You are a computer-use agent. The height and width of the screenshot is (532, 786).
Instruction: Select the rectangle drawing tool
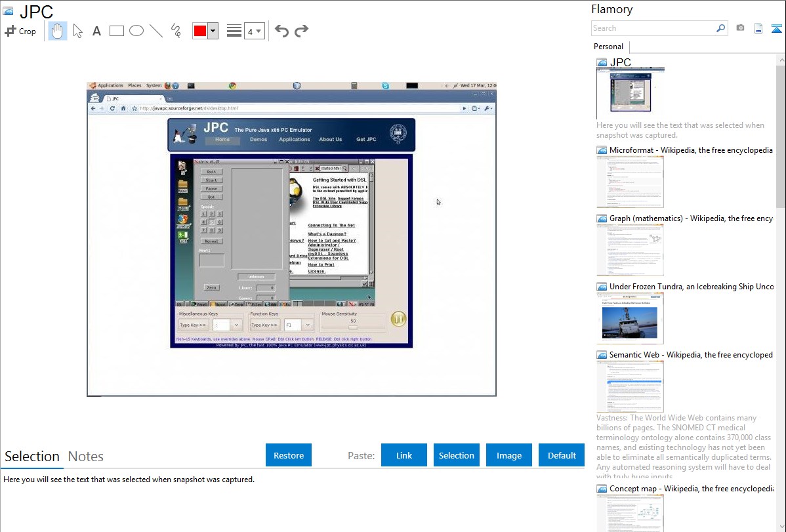[x=116, y=31]
